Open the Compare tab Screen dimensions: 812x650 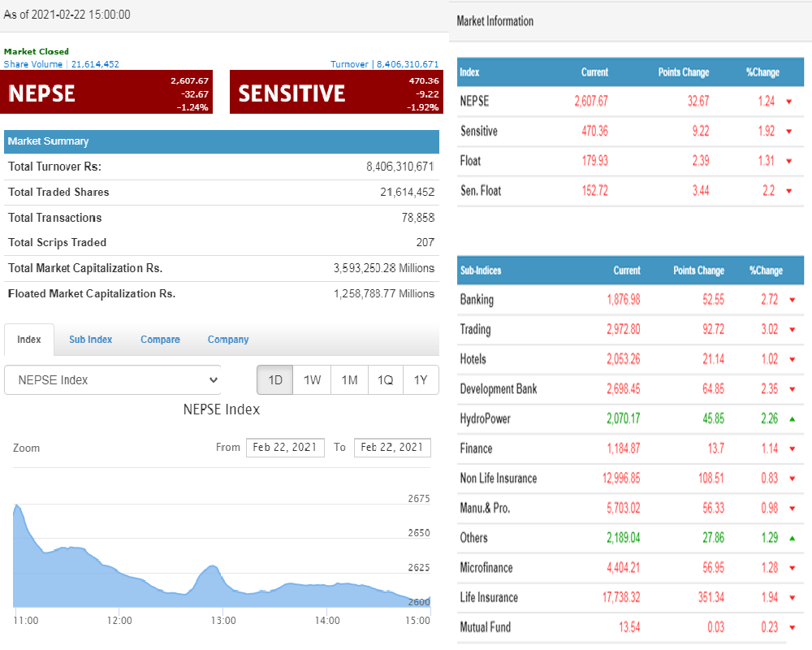(x=160, y=340)
